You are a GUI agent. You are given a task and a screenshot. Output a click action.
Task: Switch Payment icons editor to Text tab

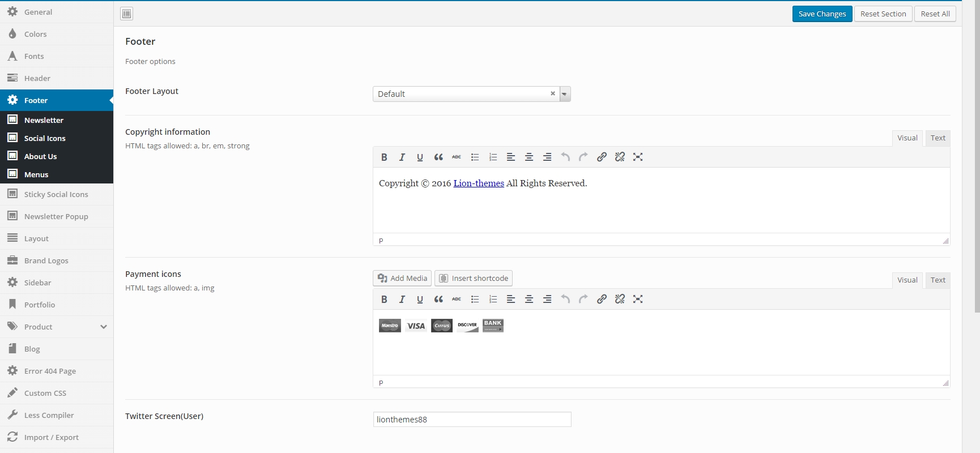[938, 280]
